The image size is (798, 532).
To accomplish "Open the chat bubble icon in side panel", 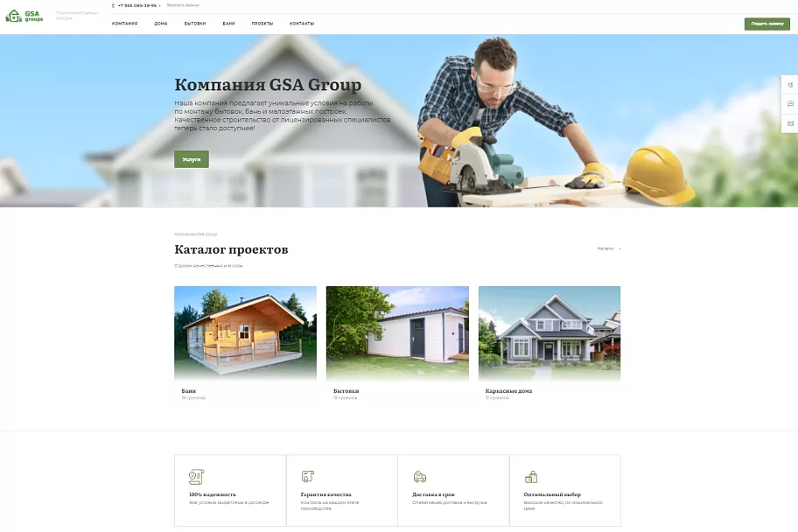I will 790,104.
